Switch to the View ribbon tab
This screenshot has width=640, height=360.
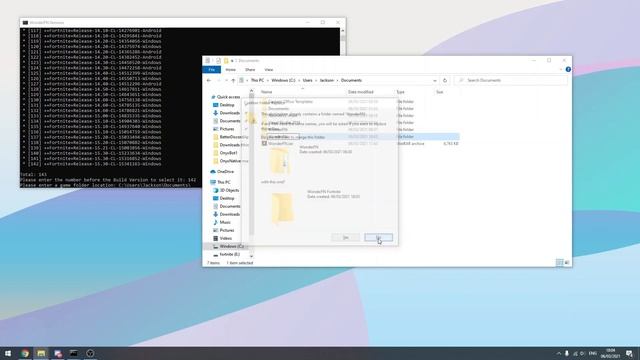[x=269, y=70]
